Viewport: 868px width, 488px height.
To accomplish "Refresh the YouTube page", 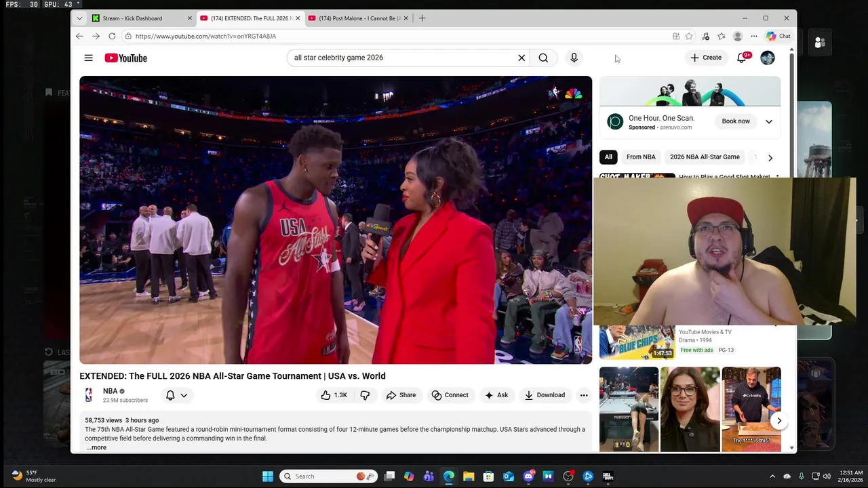I will point(112,36).
